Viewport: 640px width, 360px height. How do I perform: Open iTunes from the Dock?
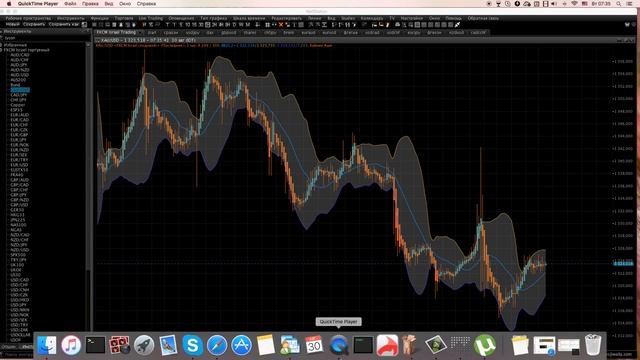coord(71,345)
